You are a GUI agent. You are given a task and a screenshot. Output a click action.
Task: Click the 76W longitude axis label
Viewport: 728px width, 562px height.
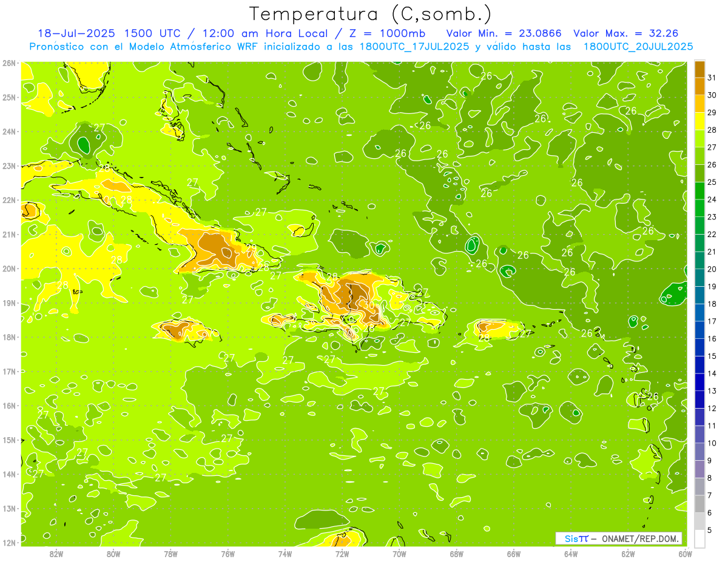tap(228, 554)
